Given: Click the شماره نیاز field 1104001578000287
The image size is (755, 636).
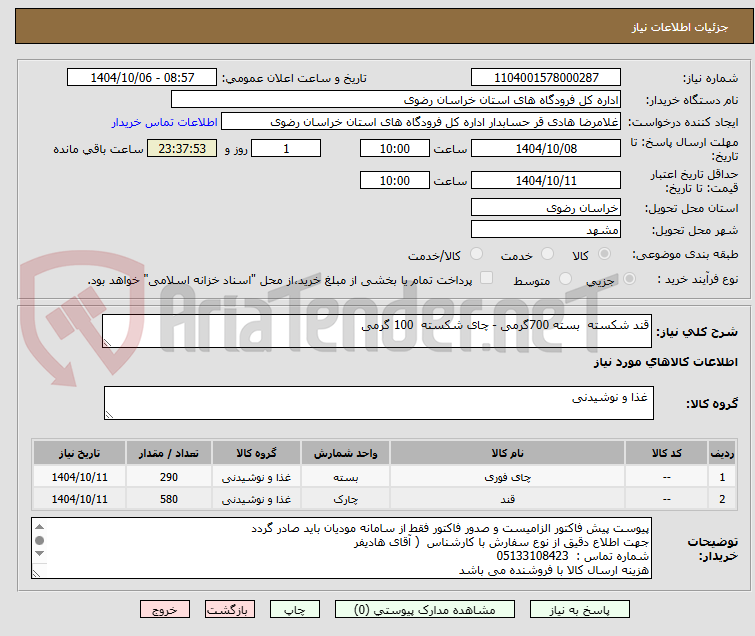Looking at the screenshot, I should [546, 78].
